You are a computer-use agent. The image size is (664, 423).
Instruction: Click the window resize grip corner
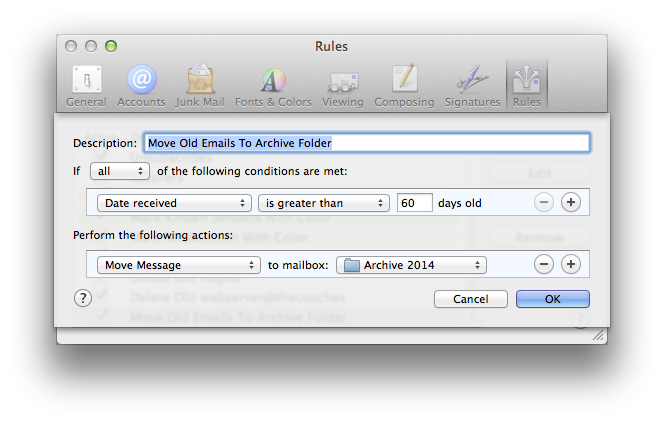click(598, 336)
